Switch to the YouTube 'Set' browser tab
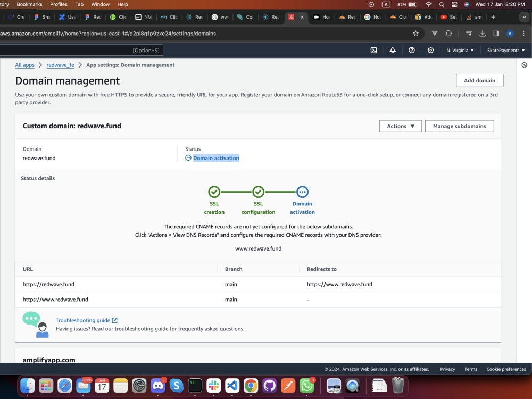 pyautogui.click(x=448, y=17)
